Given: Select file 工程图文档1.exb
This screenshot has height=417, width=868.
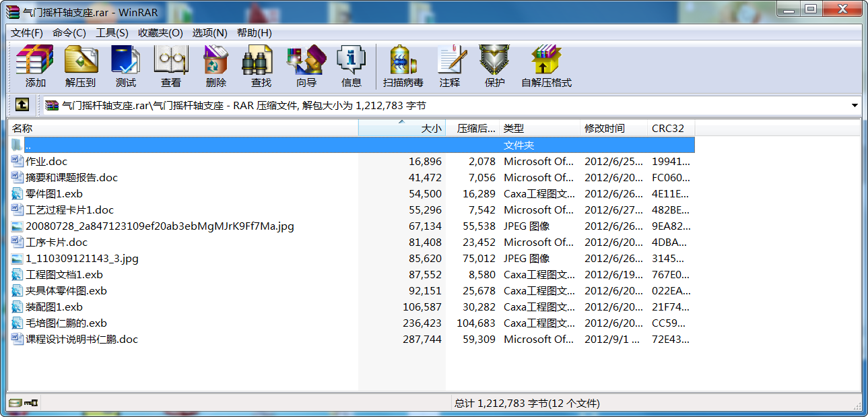Looking at the screenshot, I should click(64, 274).
